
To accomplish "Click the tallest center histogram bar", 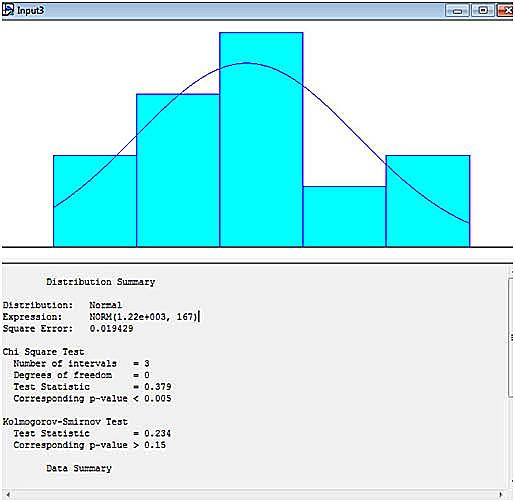I will point(261,140).
